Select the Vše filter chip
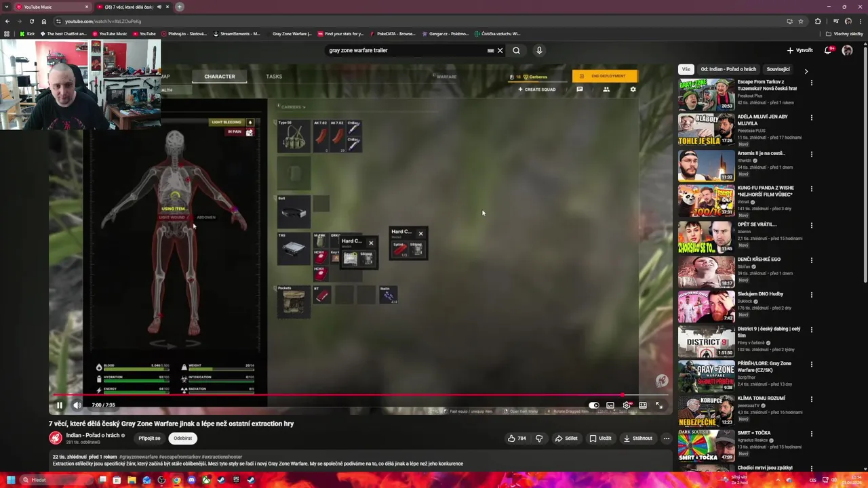868x488 pixels. [x=686, y=69]
